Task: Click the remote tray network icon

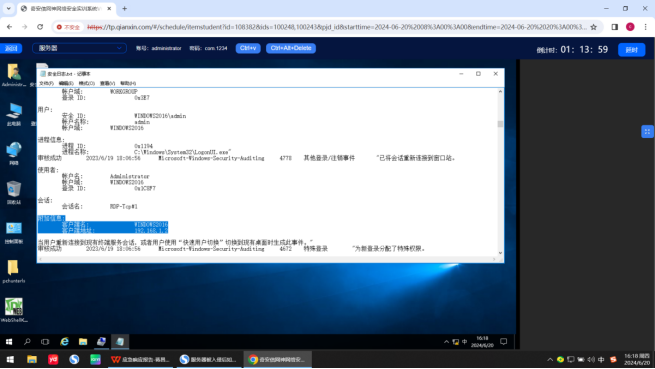Action: (455, 342)
